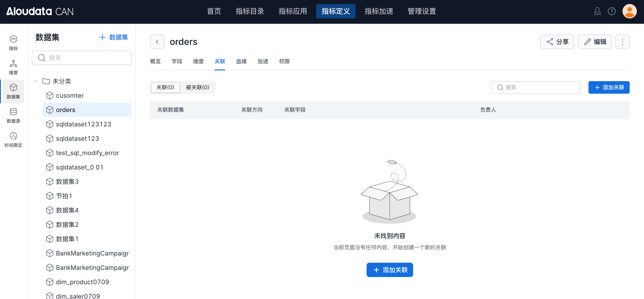Select the 关联(0) segment
Viewport: 644px width, 299px height.
165,87
